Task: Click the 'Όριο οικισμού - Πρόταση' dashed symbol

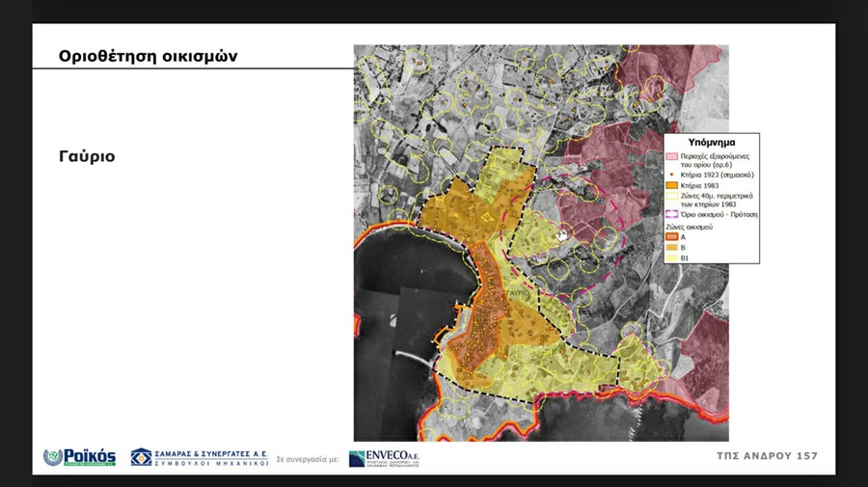Action: [x=671, y=214]
